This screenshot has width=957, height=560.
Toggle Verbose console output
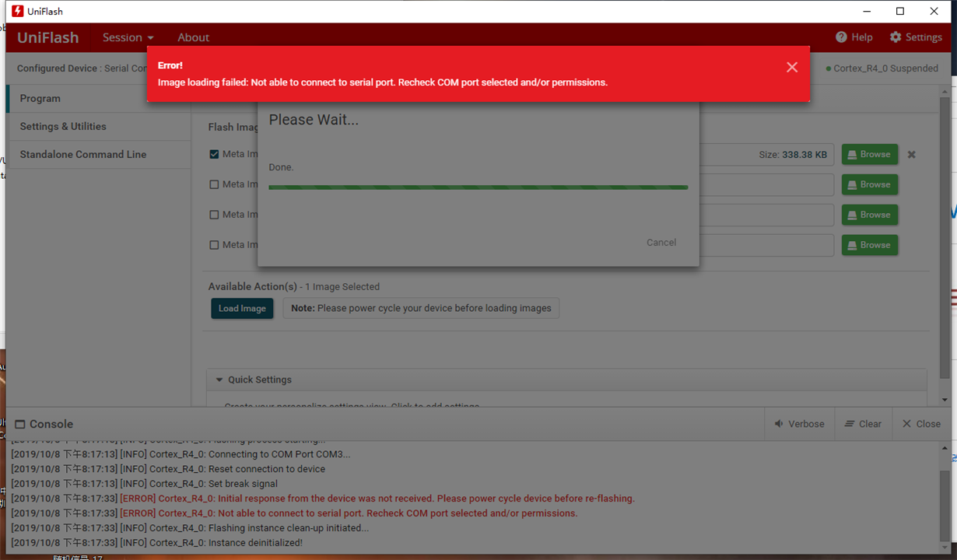799,424
